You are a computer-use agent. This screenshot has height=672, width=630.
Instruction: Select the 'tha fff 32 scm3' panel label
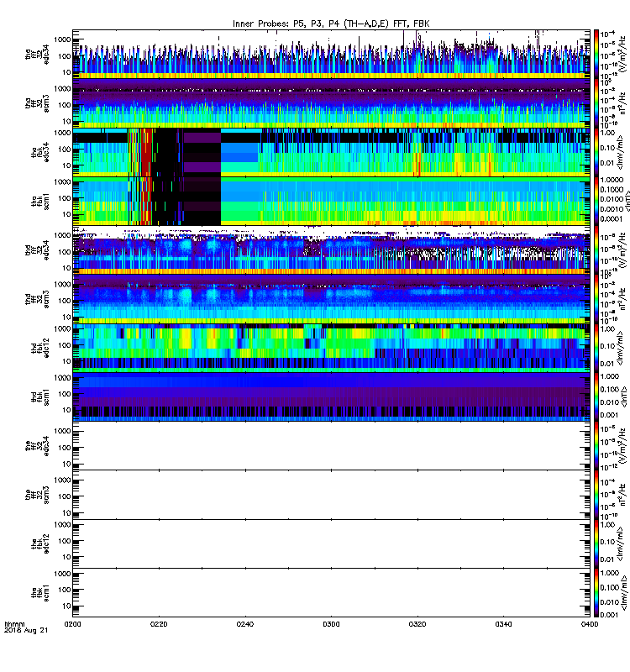click(x=37, y=103)
